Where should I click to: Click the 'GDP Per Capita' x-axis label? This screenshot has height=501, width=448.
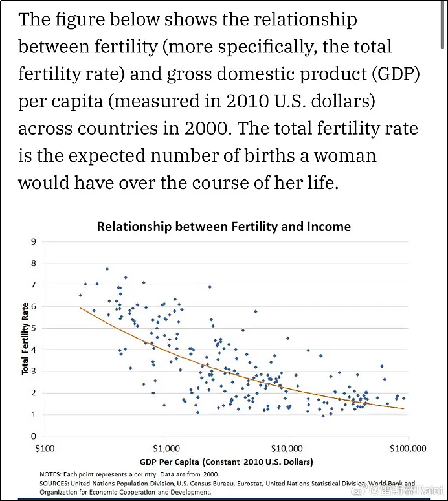[226, 462]
